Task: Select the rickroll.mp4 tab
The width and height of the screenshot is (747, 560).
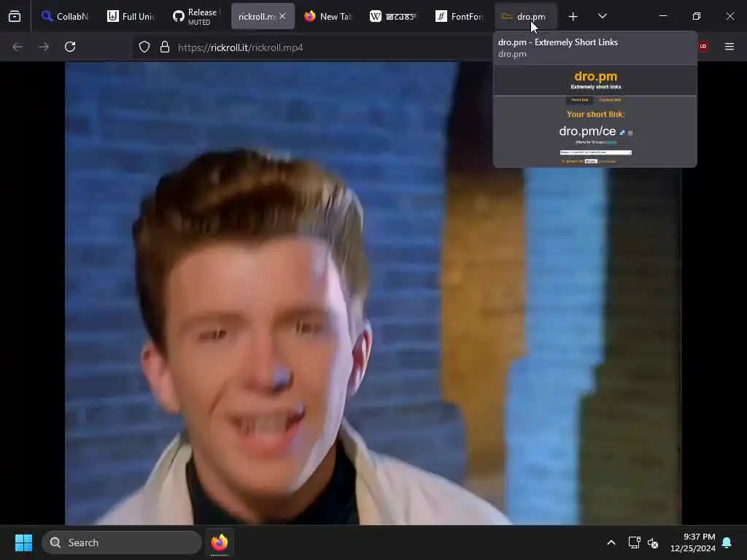Action: point(257,17)
